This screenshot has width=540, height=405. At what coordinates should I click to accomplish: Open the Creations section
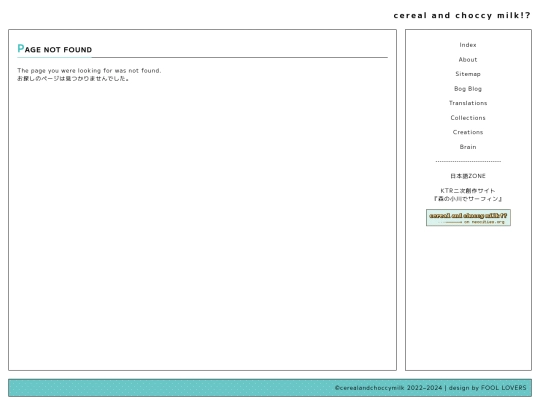tap(468, 132)
